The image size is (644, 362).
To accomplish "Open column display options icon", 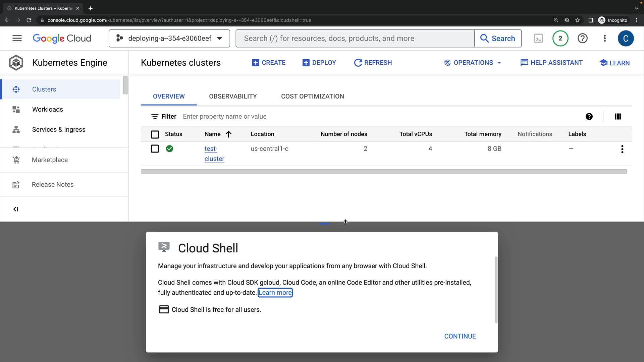I will 618,116.
